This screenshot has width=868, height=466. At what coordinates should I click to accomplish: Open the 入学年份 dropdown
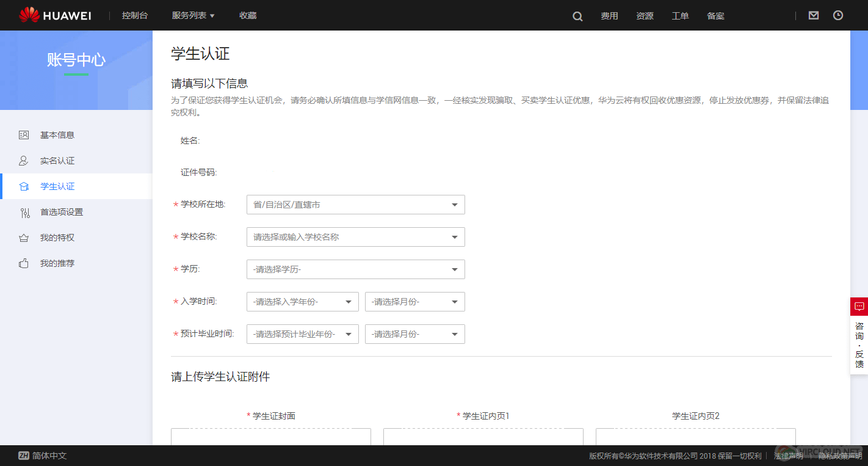(302, 301)
